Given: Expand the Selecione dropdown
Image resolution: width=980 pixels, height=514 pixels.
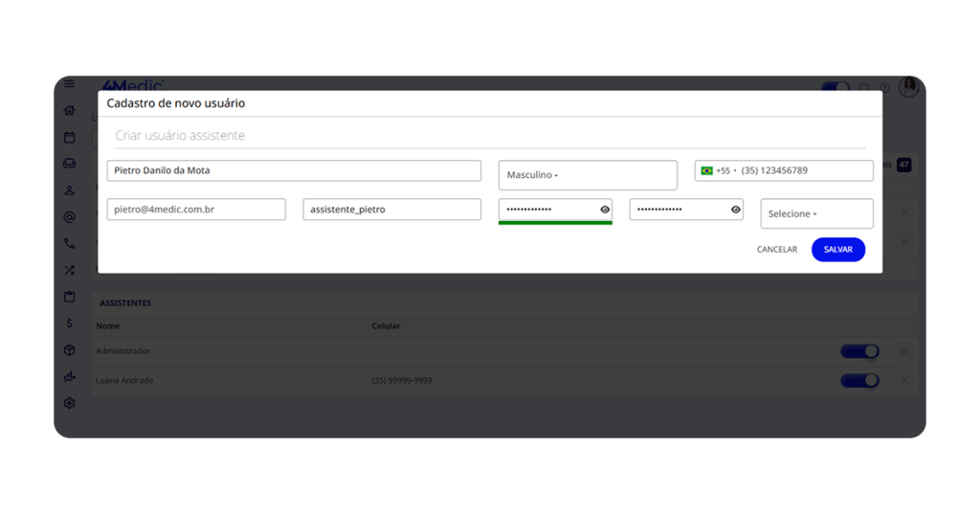Looking at the screenshot, I should coord(815,214).
